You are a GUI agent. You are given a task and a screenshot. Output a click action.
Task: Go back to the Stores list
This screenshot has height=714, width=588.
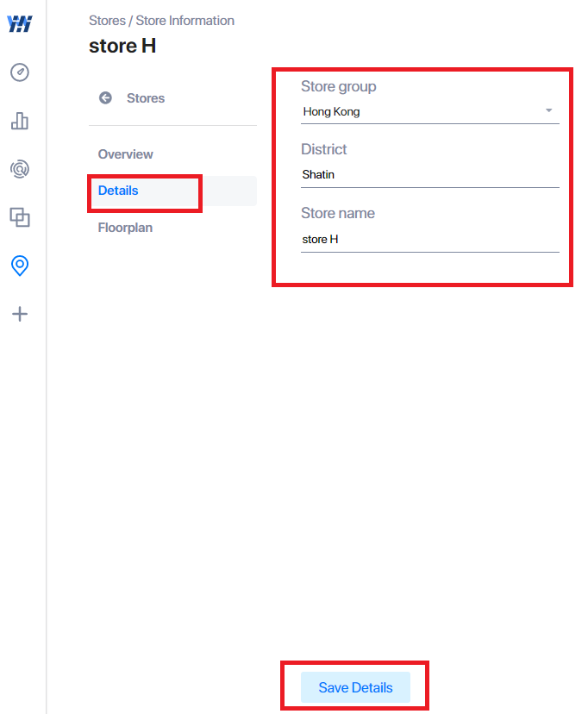click(x=146, y=98)
